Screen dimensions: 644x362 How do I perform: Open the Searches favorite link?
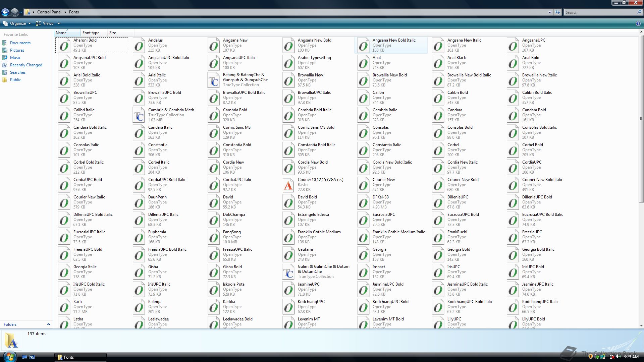click(x=18, y=72)
